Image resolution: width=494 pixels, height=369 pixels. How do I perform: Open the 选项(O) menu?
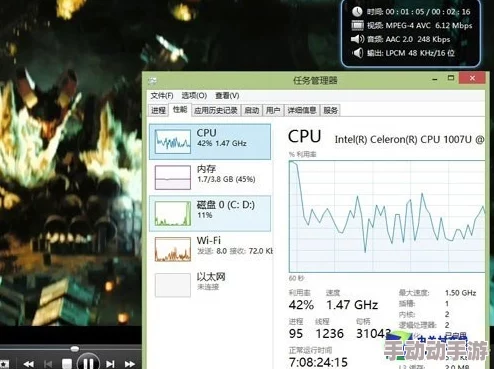point(194,96)
